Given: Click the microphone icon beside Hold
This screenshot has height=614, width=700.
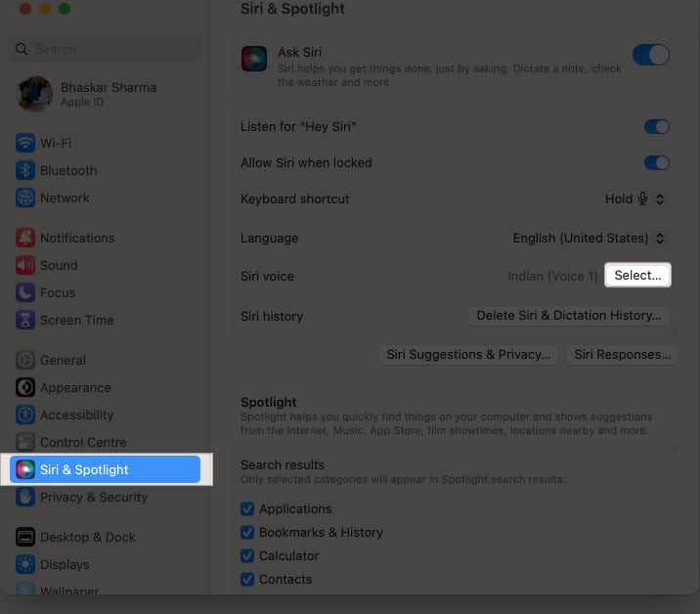Looking at the screenshot, I should (x=642, y=198).
